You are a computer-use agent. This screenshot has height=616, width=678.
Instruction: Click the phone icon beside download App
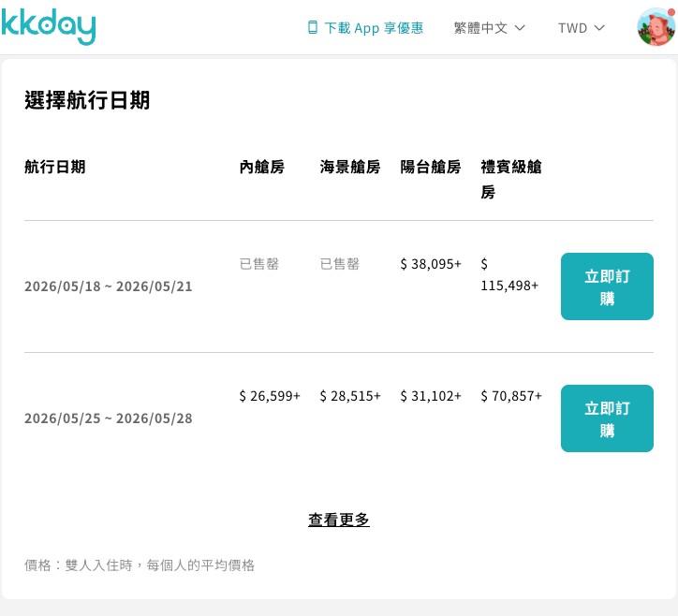[313, 28]
